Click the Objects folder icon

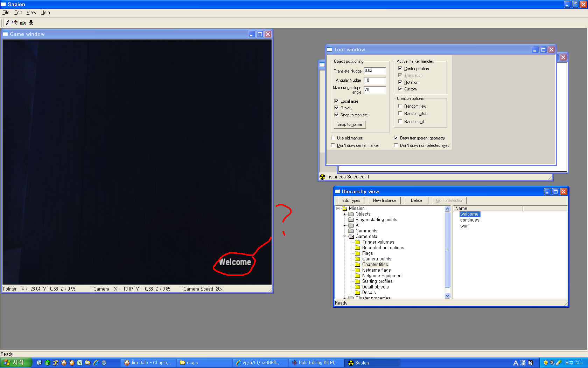[x=351, y=214]
